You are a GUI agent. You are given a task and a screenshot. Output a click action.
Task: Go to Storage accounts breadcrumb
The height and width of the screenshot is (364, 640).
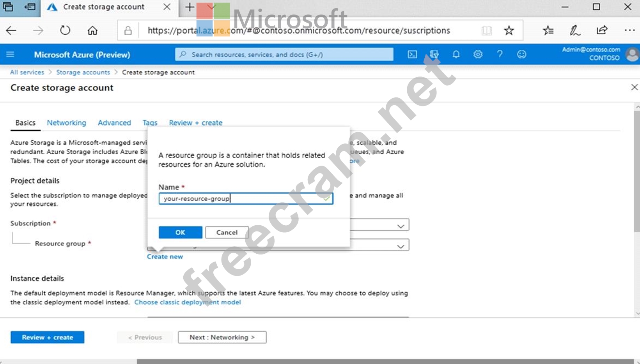point(83,72)
